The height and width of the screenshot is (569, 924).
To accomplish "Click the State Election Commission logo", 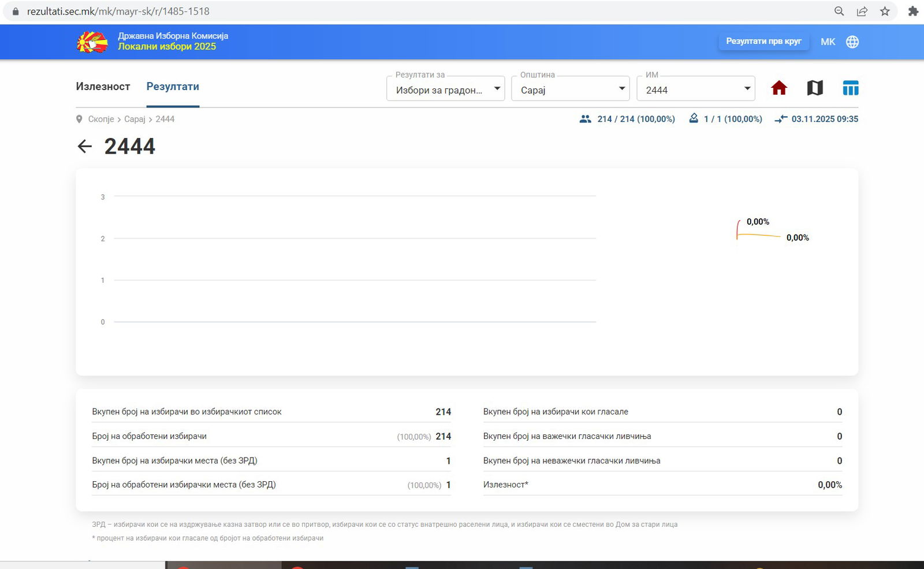I will tap(92, 42).
